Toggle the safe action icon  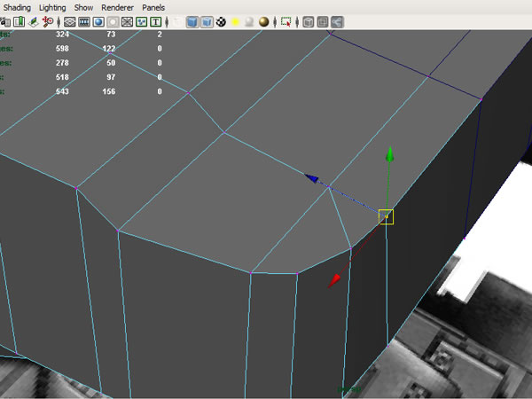[x=141, y=22]
